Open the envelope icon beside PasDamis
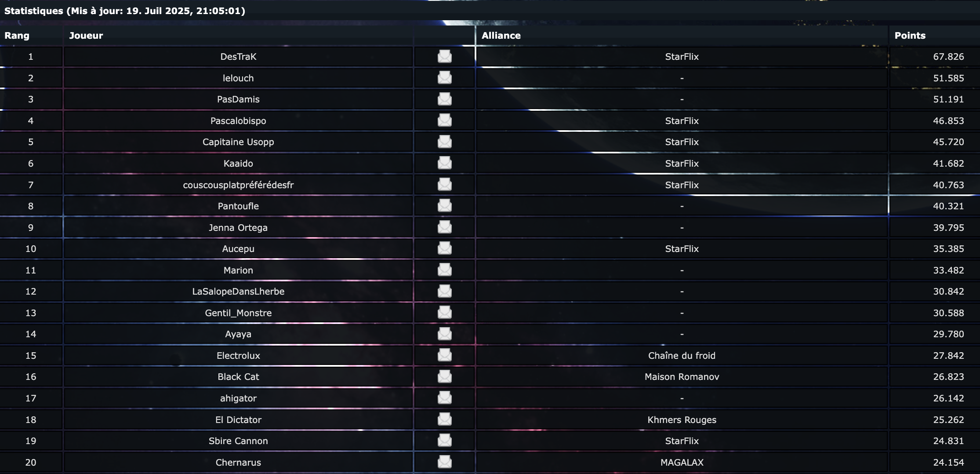This screenshot has width=980, height=474. tap(444, 99)
